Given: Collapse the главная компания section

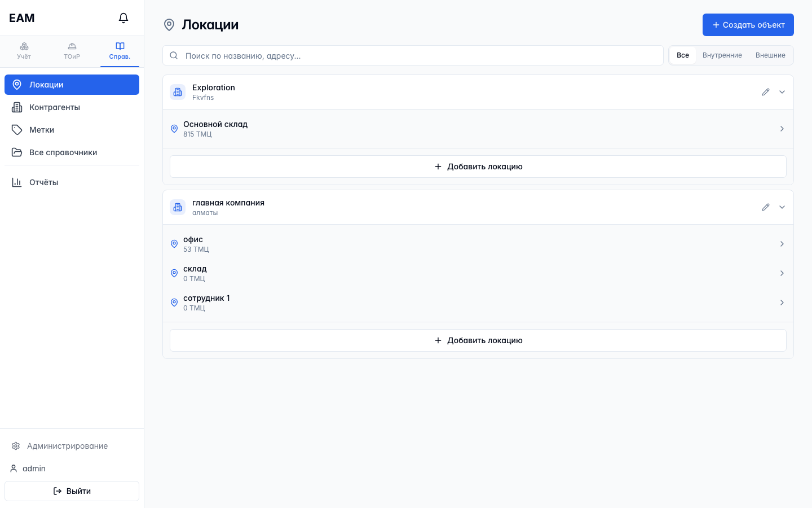Looking at the screenshot, I should (x=782, y=207).
